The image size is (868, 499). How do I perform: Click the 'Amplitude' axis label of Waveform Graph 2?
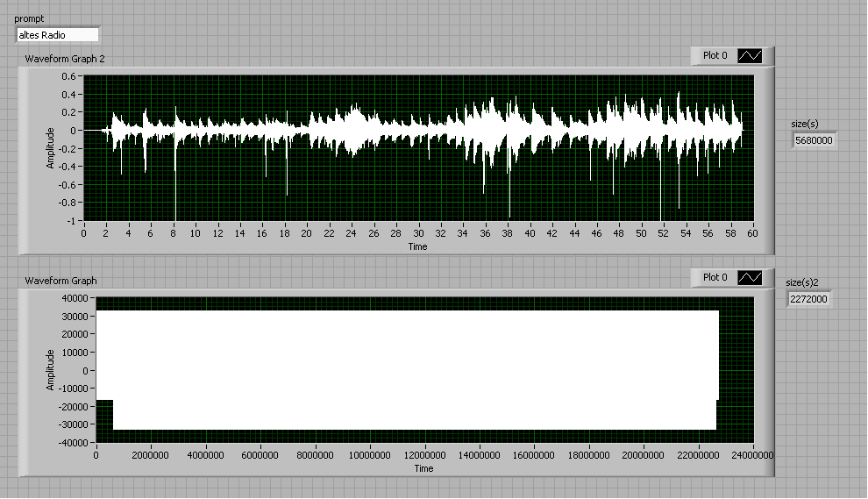point(50,148)
